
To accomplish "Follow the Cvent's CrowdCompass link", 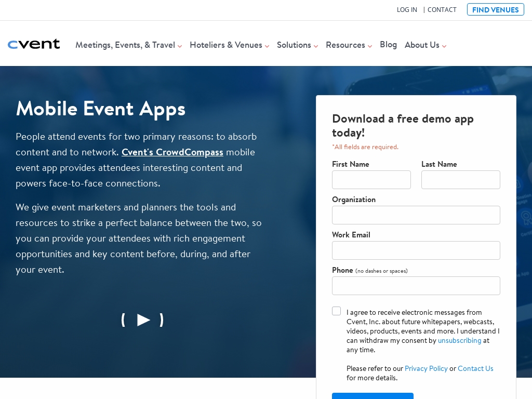I will point(172,152).
